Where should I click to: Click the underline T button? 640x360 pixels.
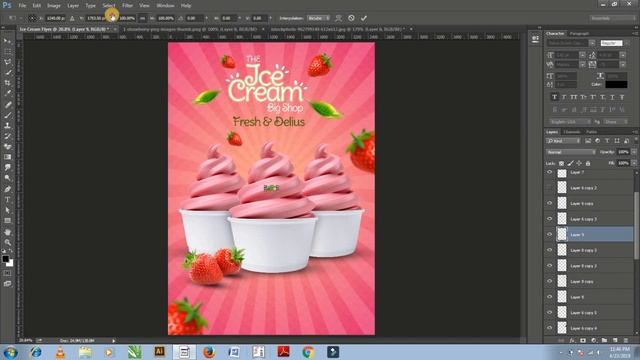coord(612,97)
